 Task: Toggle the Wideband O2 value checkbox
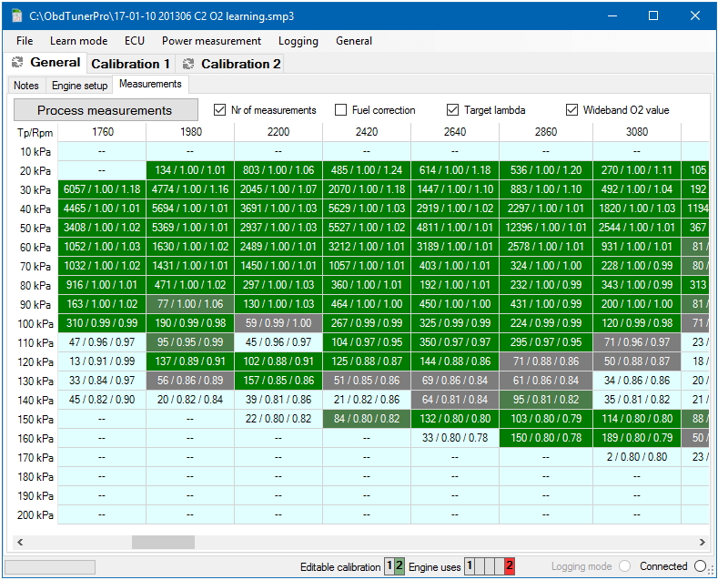572,109
